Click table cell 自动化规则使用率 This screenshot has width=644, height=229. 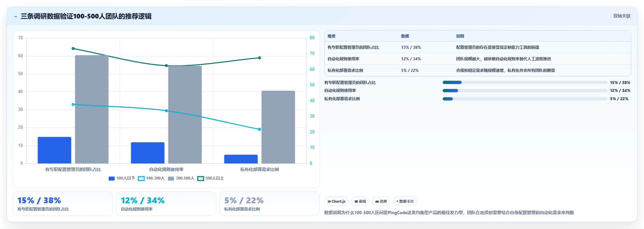tap(343, 59)
